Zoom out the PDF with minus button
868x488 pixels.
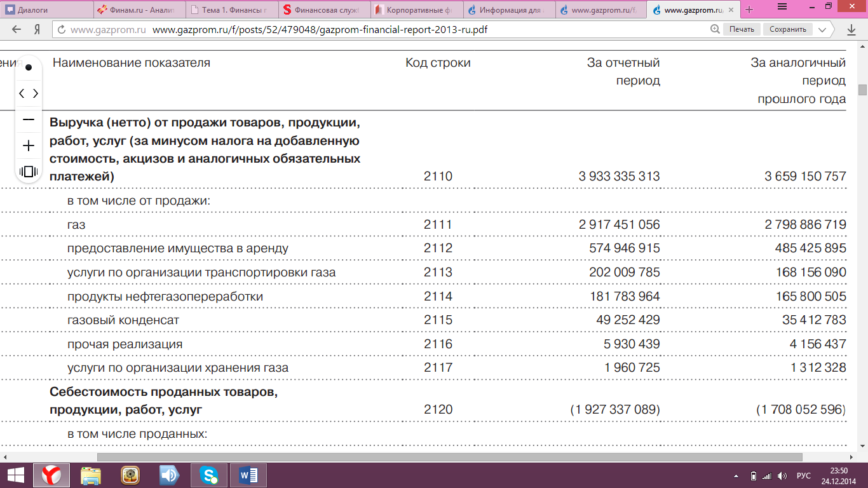tap(29, 119)
